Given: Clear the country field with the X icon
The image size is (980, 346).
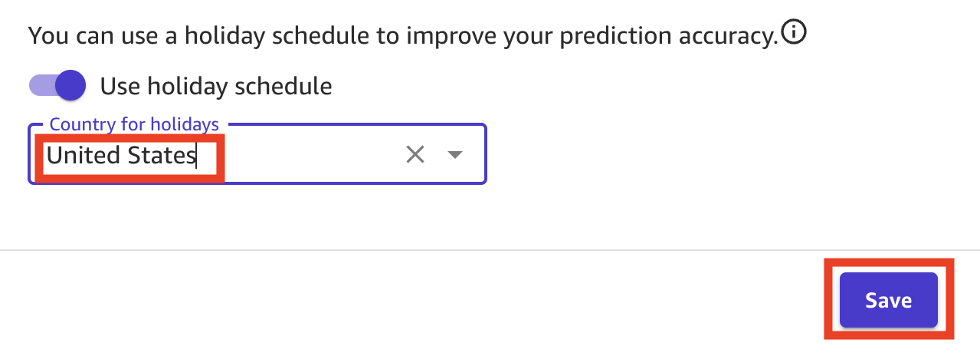Looking at the screenshot, I should (x=415, y=155).
